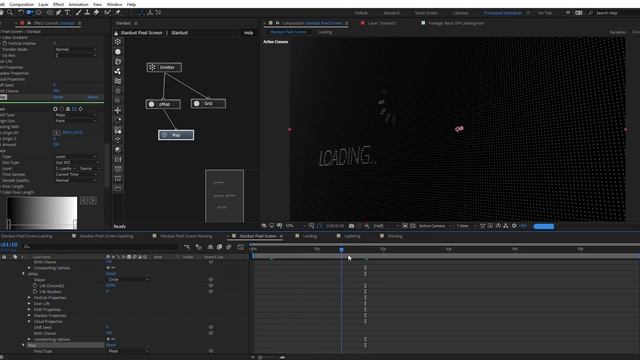Click the timeline zoom slider at bottom

pyautogui.click(x=260, y=358)
